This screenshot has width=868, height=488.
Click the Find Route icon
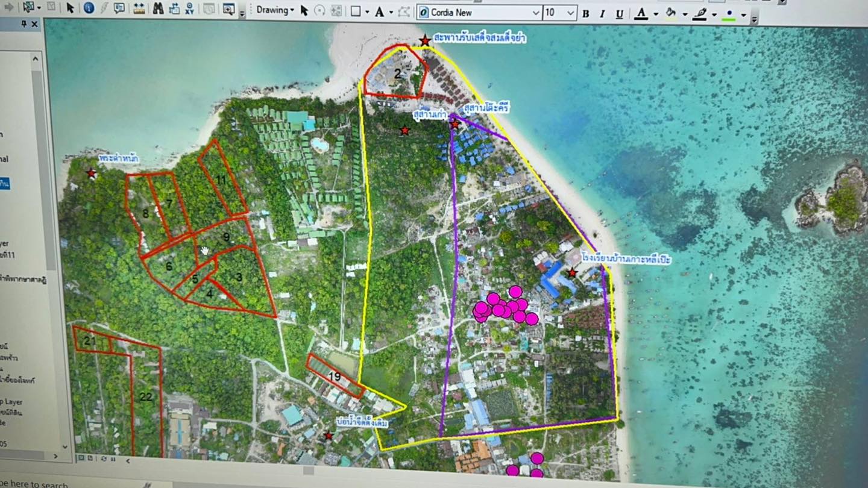174,8
